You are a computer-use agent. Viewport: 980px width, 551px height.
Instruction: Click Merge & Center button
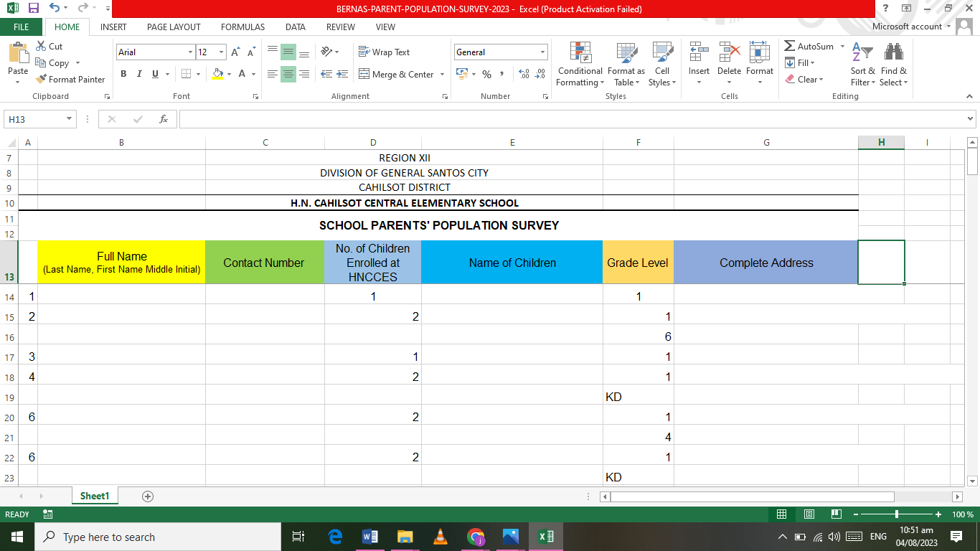(x=396, y=74)
